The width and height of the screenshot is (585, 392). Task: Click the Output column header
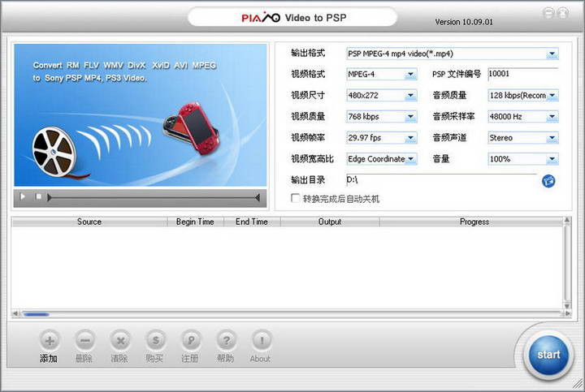pos(330,222)
